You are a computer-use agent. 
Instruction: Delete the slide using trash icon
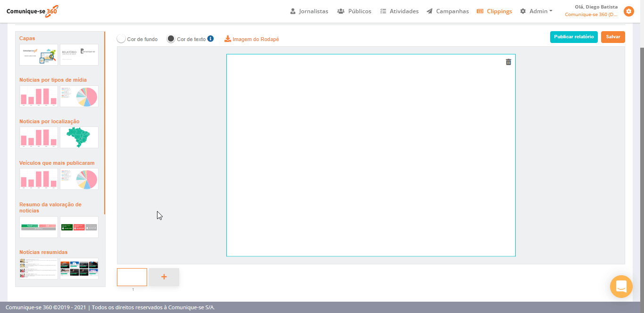coord(508,62)
